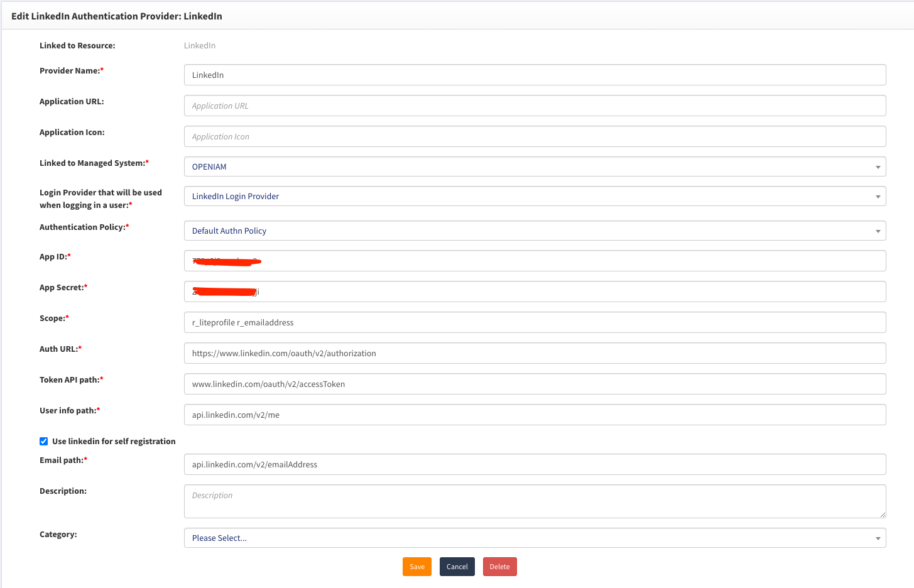914x588 pixels.
Task: Click the 'Auth URL:' label
Action: pos(61,349)
